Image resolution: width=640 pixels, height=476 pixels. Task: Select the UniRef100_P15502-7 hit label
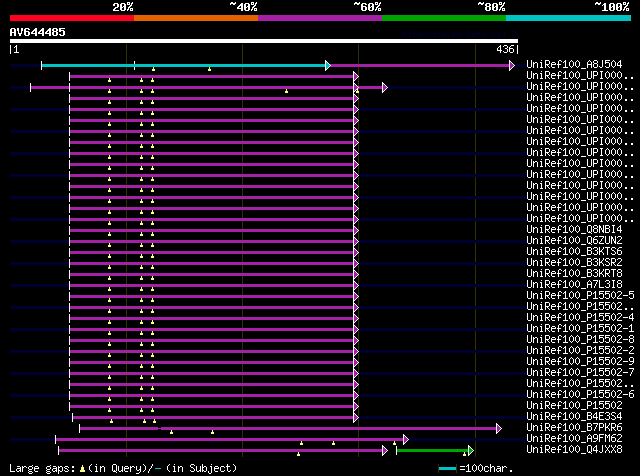pos(580,372)
